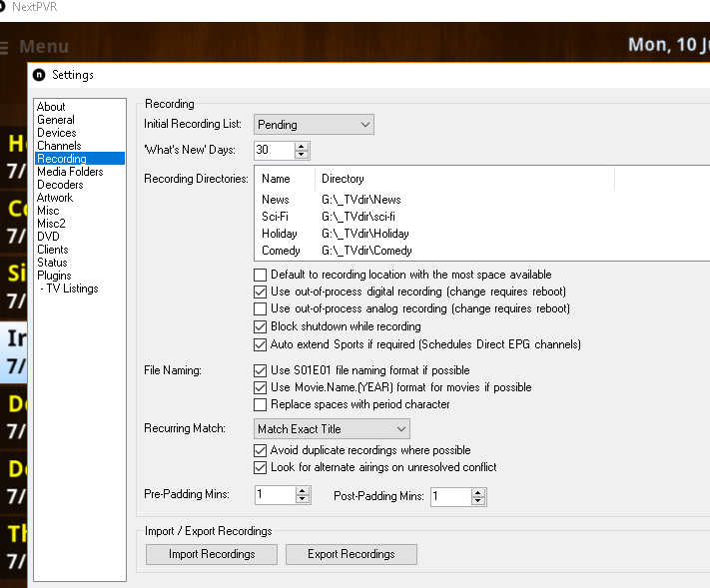Open Recurring Match dropdown
Viewport: 710px width, 588px height.
point(332,428)
